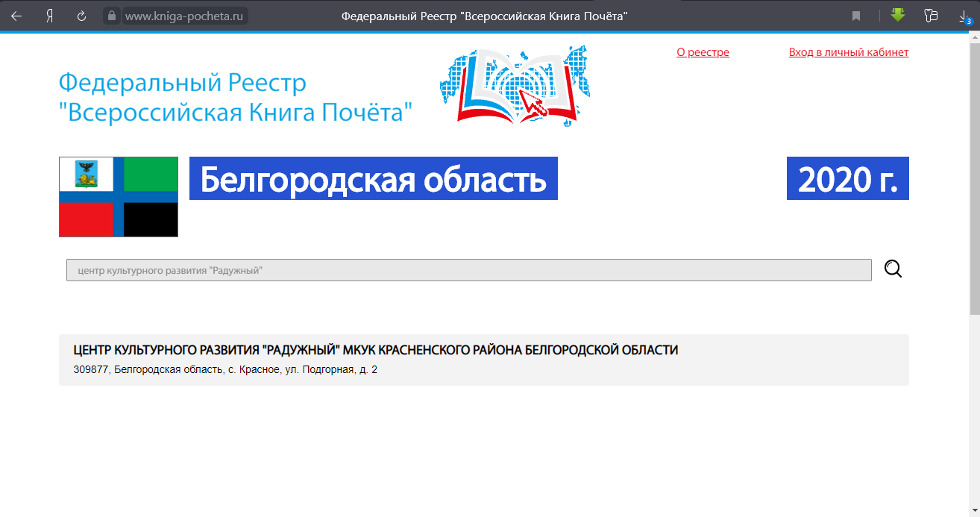Bookmark this page with the bookmark icon
Image resolution: width=980 pixels, height=517 pixels.
click(x=856, y=16)
